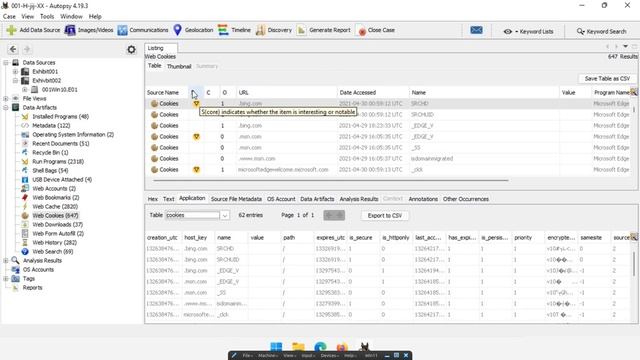Click the blue envelope messages icon
Viewport: 640px width, 360px height.
[476, 30]
